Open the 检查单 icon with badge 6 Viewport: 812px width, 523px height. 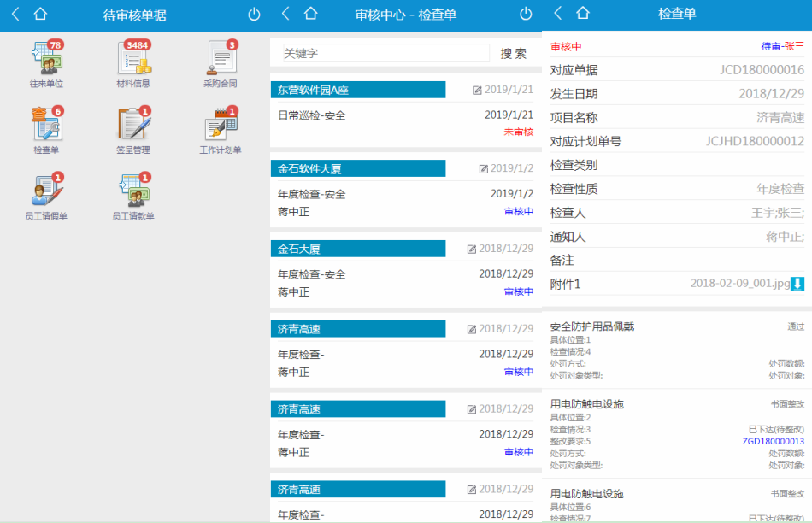tap(46, 126)
